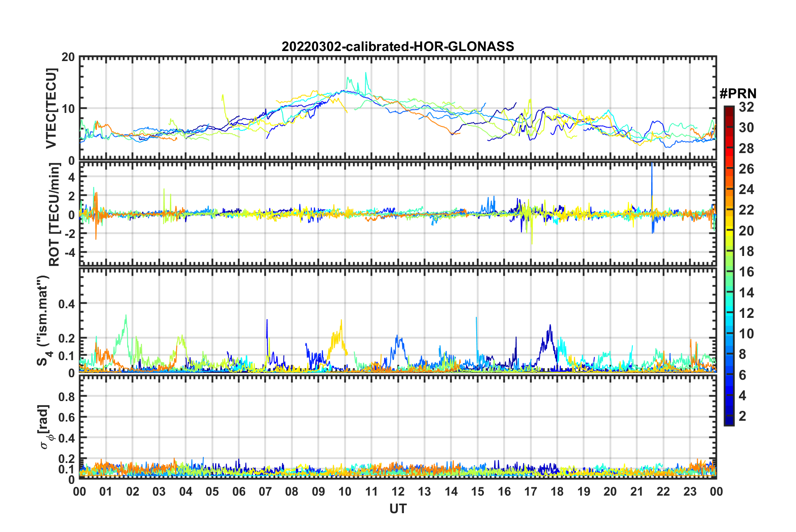The width and height of the screenshot is (796, 532).
Task: Click UT axis tick label 17
Action: [531, 491]
